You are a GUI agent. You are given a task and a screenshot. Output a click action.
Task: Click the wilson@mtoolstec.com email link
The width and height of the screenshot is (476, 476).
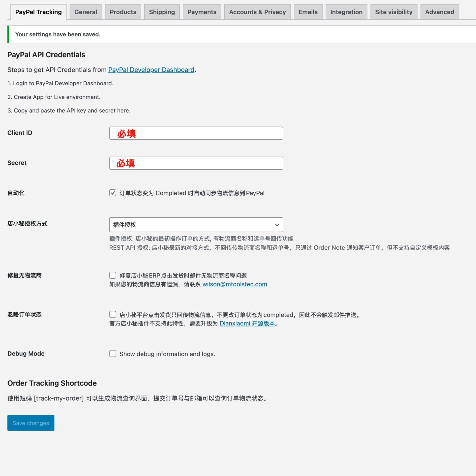pos(235,284)
